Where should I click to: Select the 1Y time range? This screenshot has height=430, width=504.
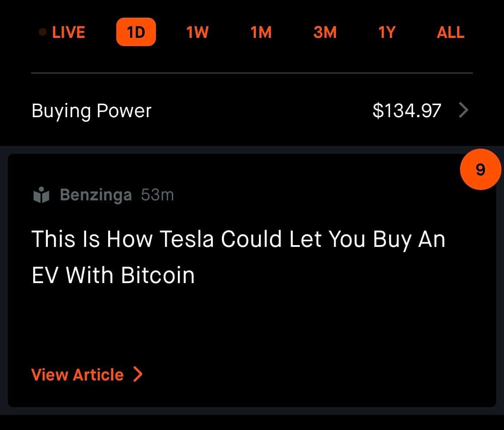click(386, 32)
